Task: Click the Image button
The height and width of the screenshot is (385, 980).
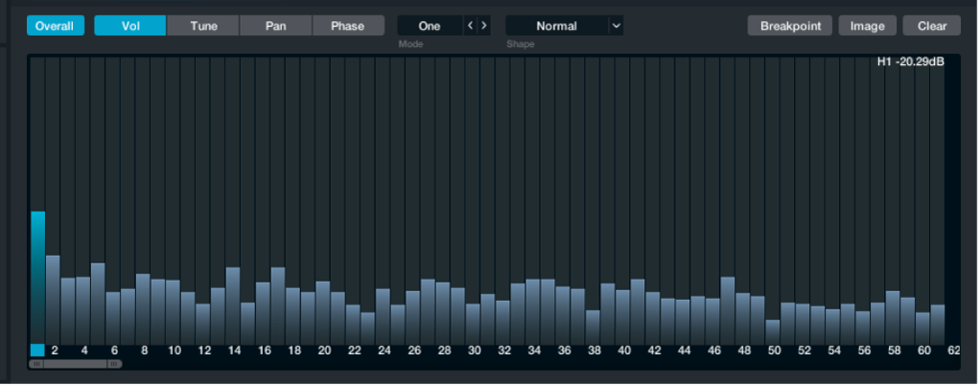Action: [867, 26]
